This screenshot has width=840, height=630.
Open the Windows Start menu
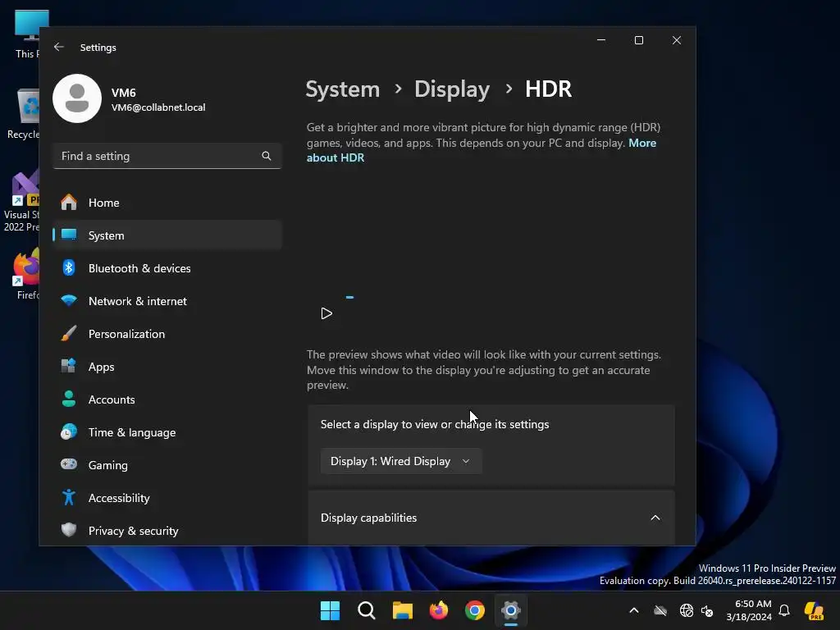330,610
